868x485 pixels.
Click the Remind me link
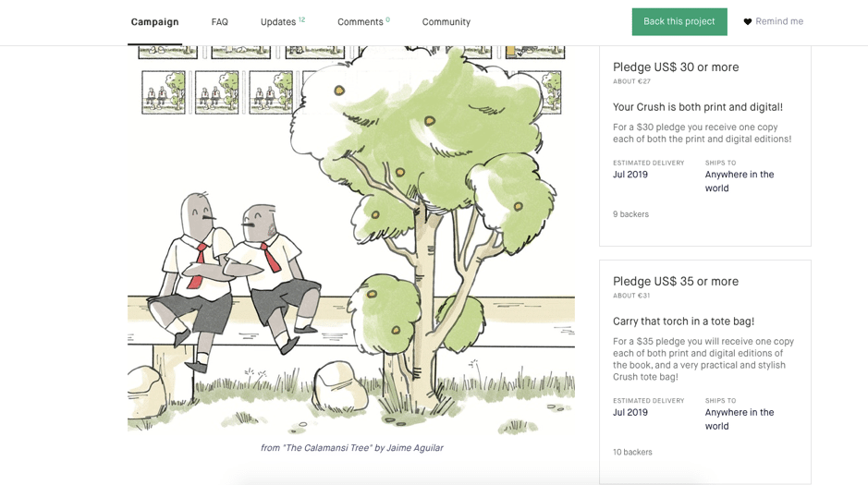pos(779,21)
